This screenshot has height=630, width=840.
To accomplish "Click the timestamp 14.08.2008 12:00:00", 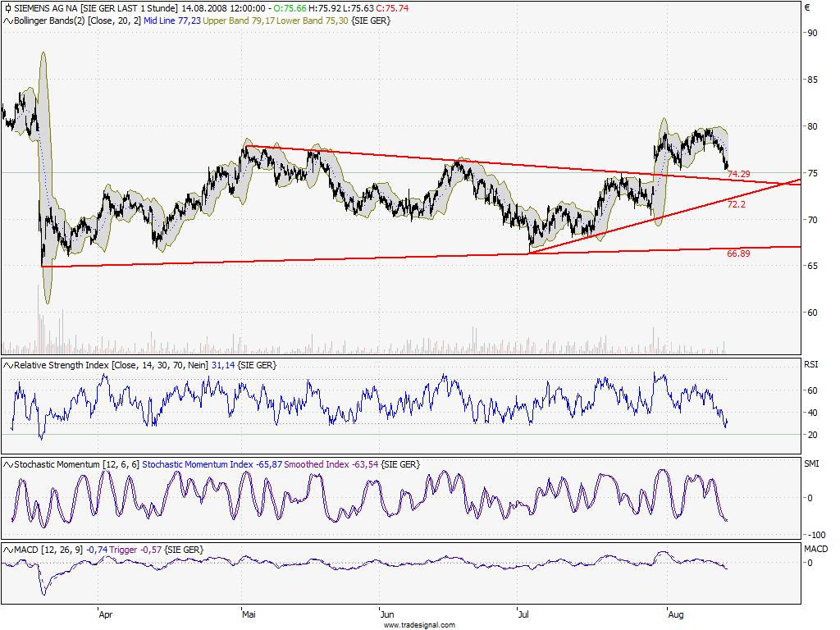I will tap(223, 8).
